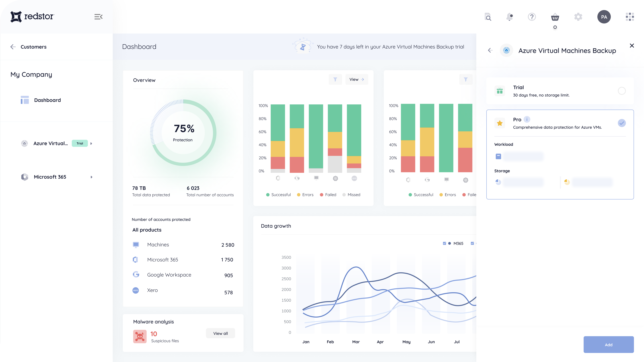Click the View button on first chart
The image size is (644, 362).
tap(357, 79)
